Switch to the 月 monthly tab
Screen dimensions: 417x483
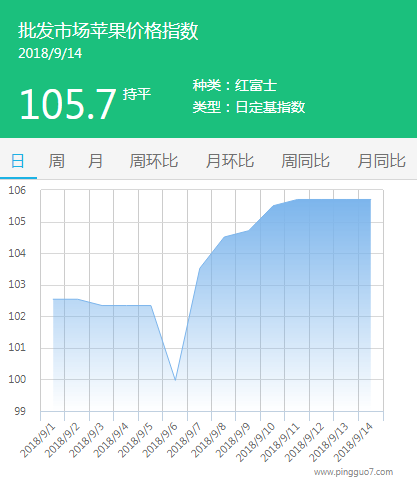pyautogui.click(x=95, y=161)
